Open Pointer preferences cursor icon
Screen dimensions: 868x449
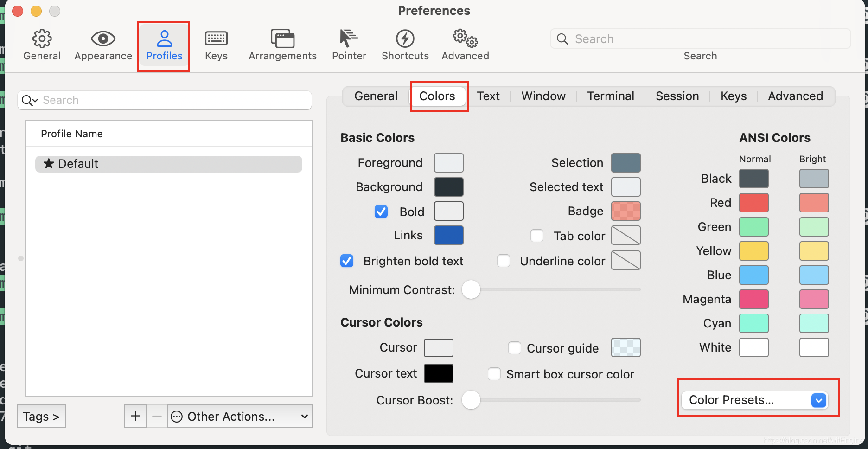pos(349,38)
